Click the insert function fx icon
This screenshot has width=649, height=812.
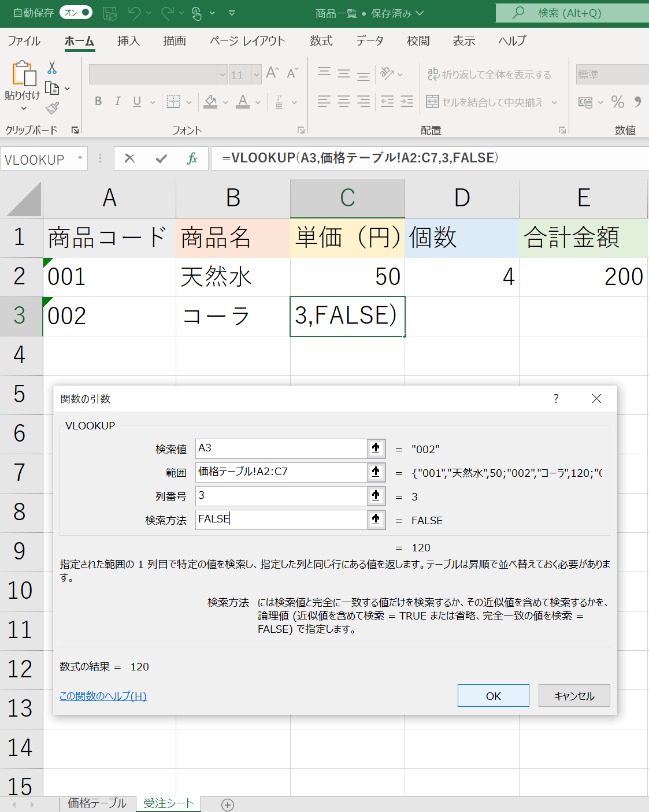pos(192,158)
